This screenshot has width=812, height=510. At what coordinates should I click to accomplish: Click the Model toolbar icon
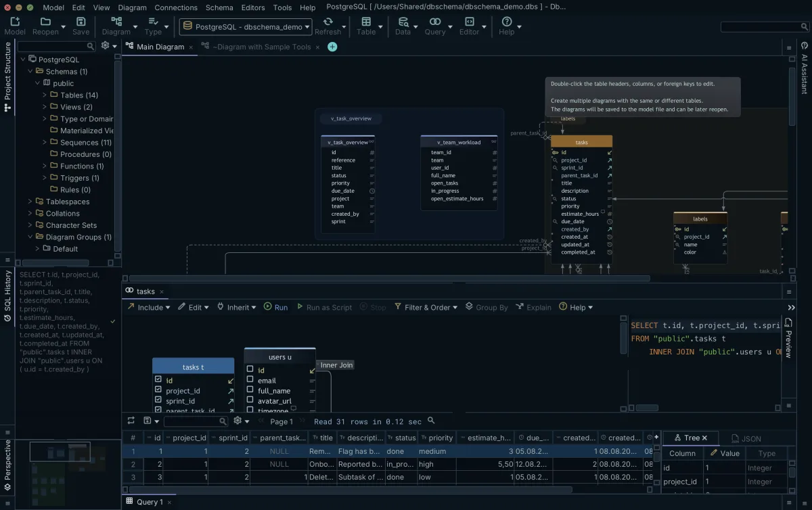coord(15,22)
